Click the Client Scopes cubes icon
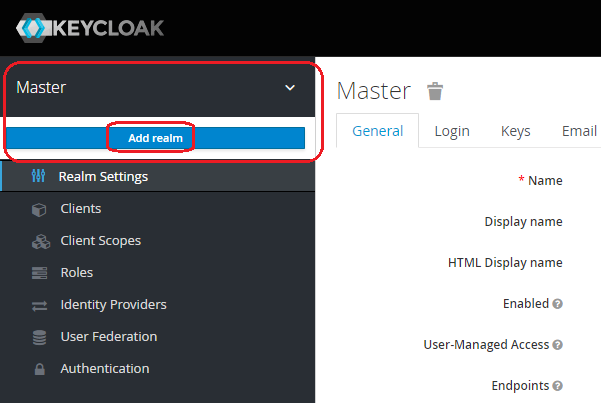The width and height of the screenshot is (601, 403). (41, 242)
